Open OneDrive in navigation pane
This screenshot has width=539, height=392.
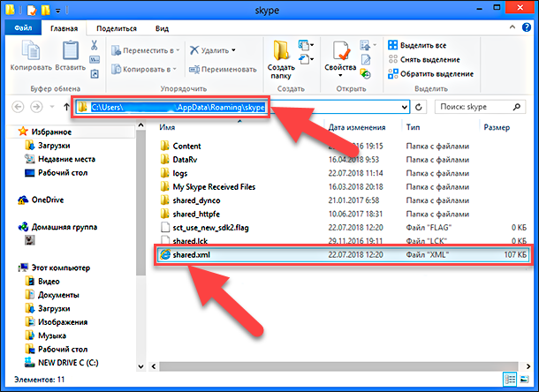click(x=41, y=200)
